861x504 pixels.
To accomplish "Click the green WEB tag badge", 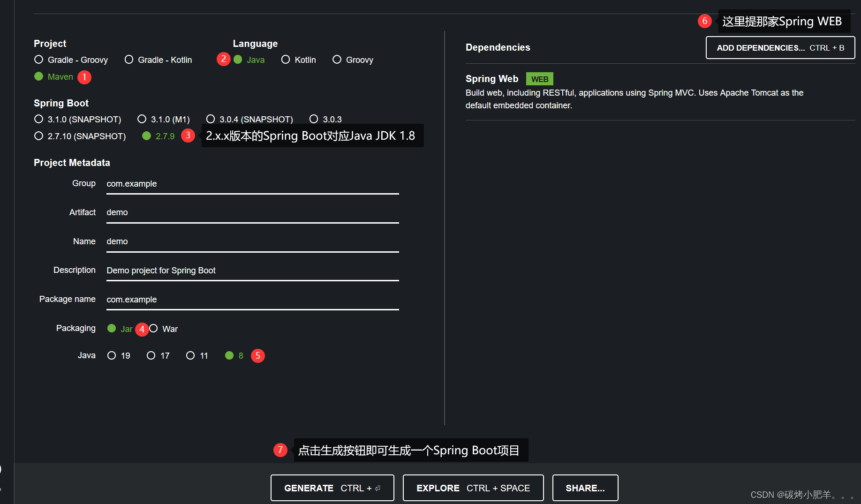I will (540, 79).
